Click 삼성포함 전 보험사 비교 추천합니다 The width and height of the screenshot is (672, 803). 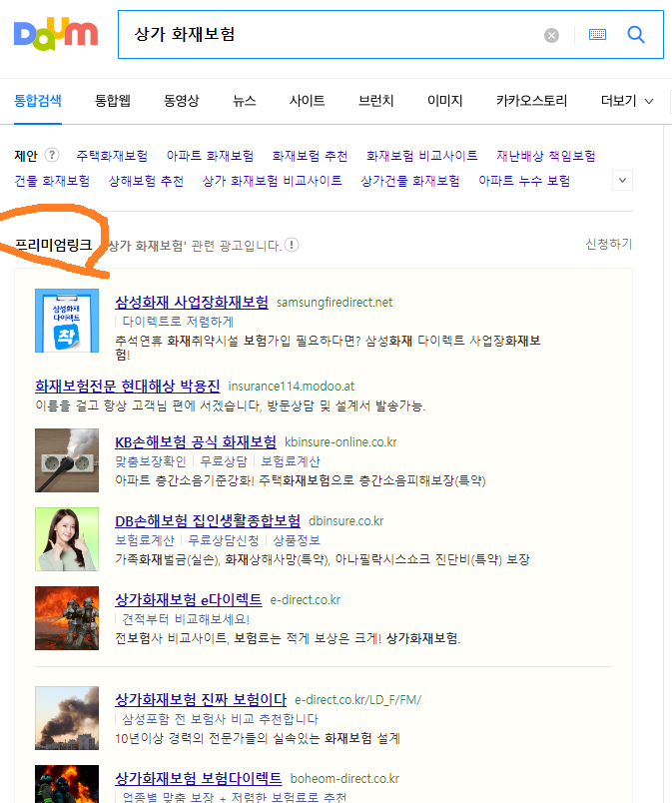click(x=220, y=719)
